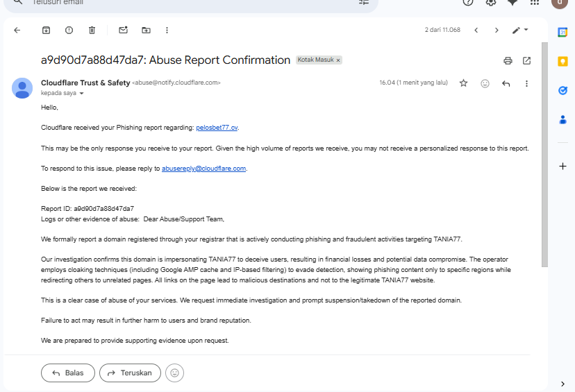Open Google Calendar side panel
Image resolution: width=575 pixels, height=392 pixels.
pyautogui.click(x=562, y=32)
